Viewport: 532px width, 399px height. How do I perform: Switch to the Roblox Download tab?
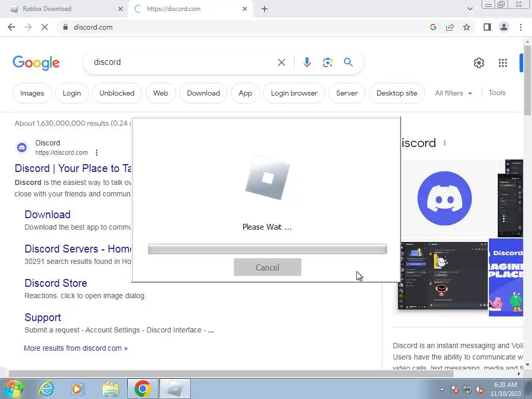pos(64,9)
